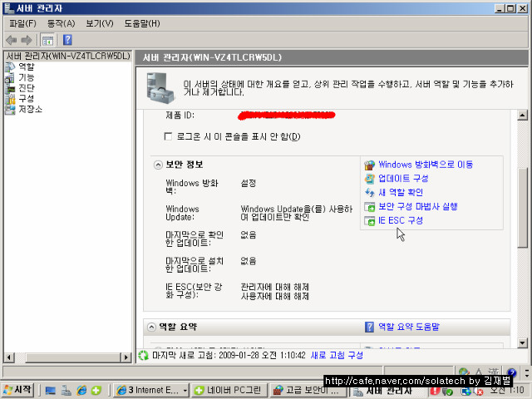This screenshot has height=399, width=532.
Task: Open the 보기(V) menu
Action: tap(100, 23)
